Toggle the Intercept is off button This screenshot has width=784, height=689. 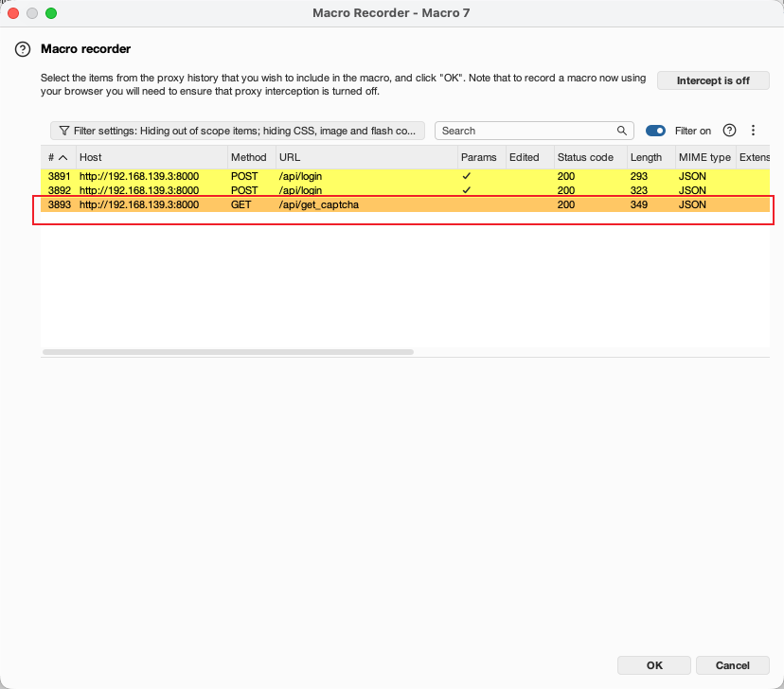[x=713, y=80]
